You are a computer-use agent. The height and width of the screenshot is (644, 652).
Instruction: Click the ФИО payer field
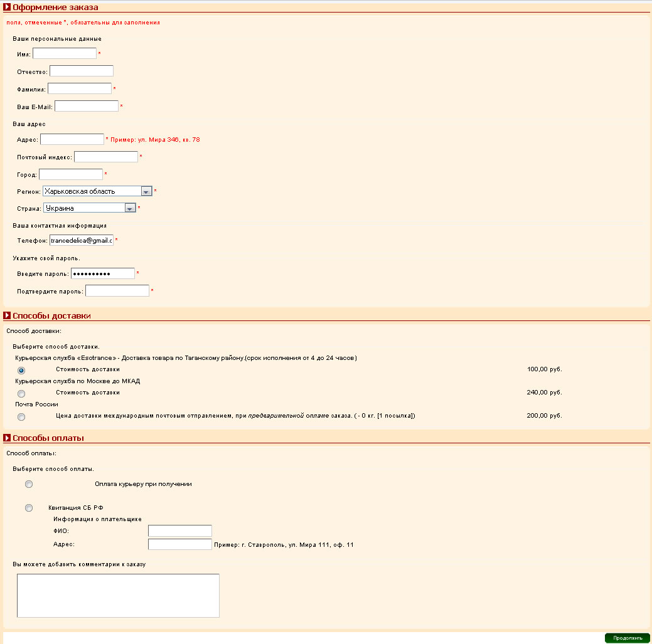(x=180, y=531)
